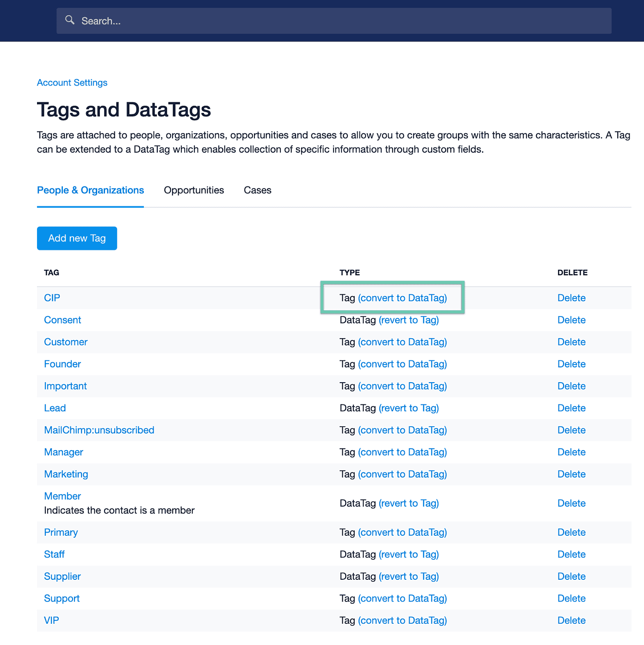Screen dimensions: 644x645
Task: Delete the Important tag
Action: click(x=571, y=386)
